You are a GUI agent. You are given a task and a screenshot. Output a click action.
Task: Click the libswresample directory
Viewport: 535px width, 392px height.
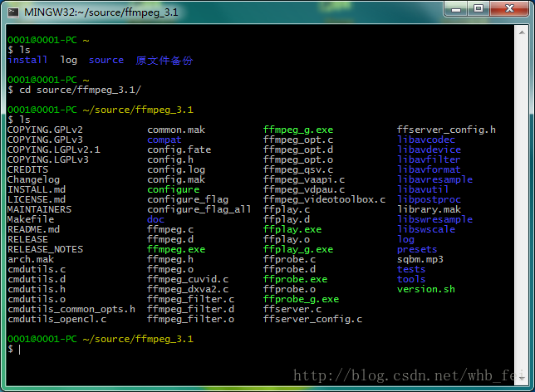pos(434,219)
